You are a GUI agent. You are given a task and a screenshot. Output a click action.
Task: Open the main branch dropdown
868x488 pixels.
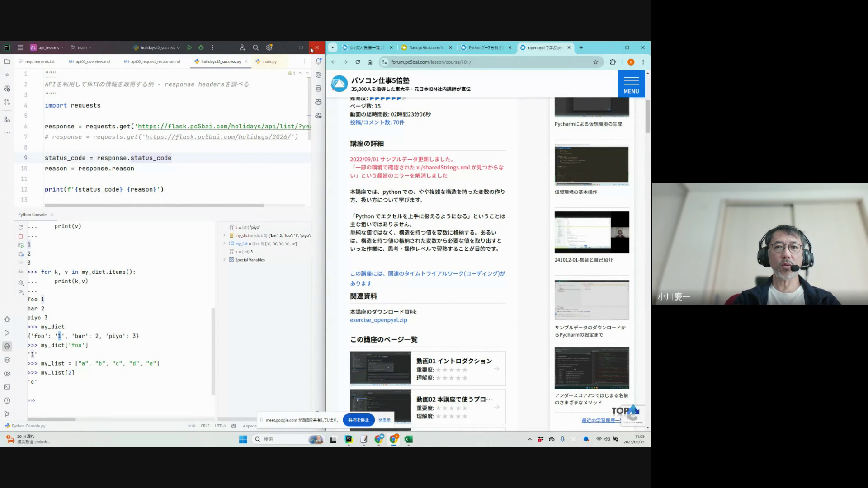coord(81,47)
